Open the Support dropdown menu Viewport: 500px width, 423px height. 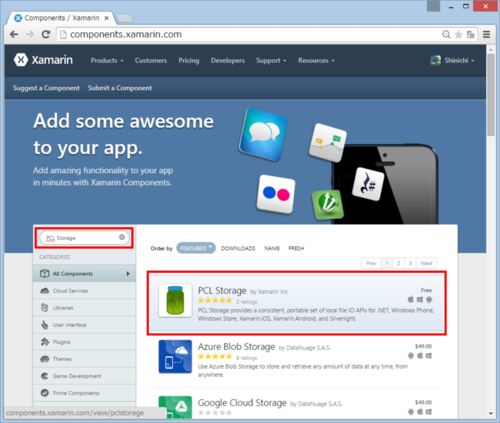(x=271, y=60)
